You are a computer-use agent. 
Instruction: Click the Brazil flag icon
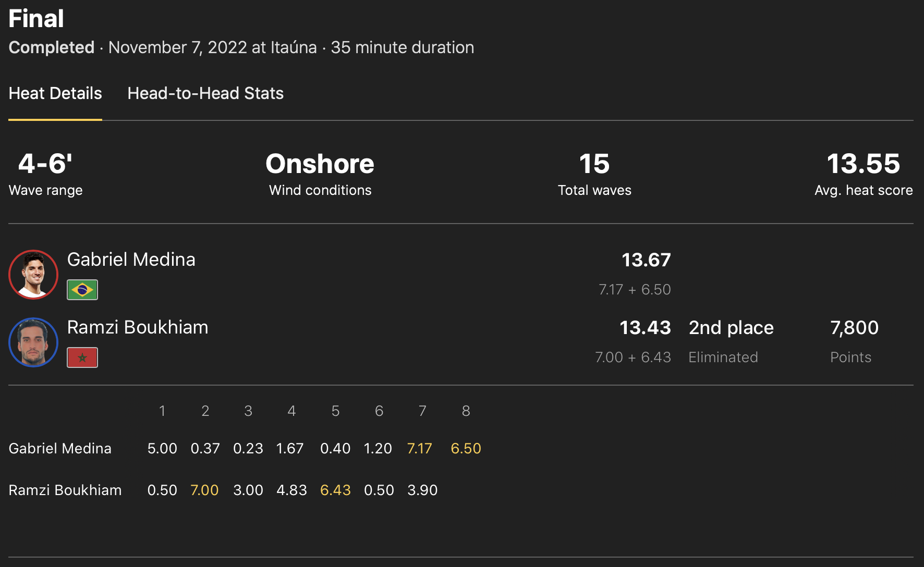82,290
